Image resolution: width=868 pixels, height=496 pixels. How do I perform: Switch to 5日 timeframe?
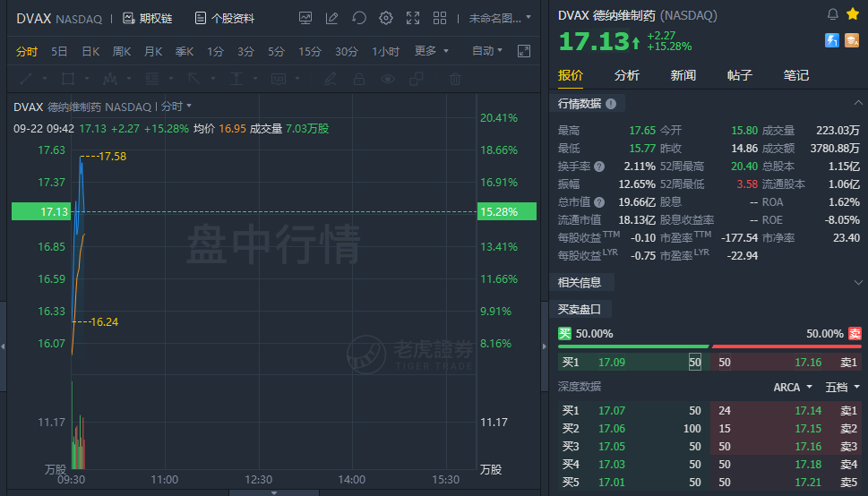click(59, 52)
